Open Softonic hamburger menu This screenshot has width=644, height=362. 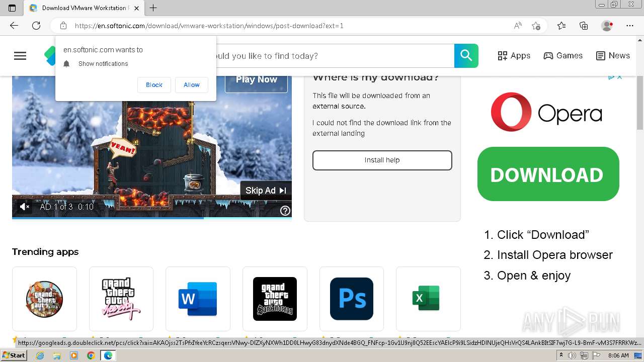20,56
